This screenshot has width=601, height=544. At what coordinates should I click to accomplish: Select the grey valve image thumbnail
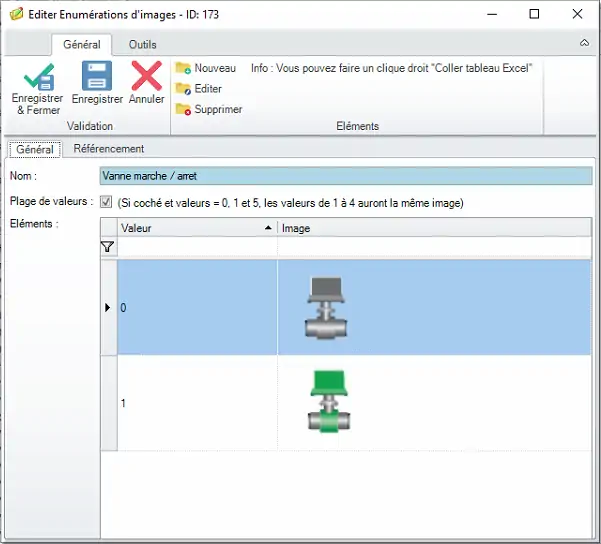[326, 308]
